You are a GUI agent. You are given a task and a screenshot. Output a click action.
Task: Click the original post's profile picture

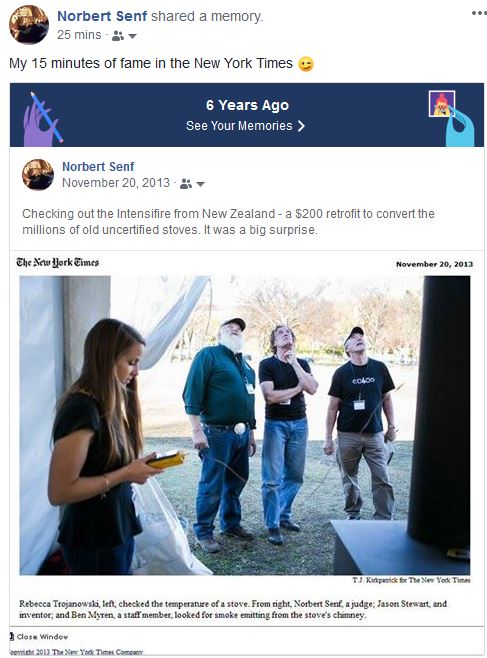38,175
